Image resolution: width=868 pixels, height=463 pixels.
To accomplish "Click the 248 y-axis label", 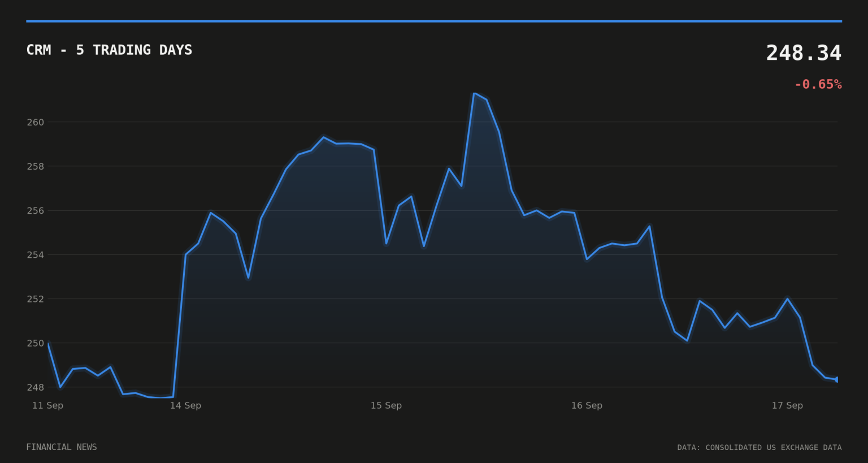I will 36,387.
